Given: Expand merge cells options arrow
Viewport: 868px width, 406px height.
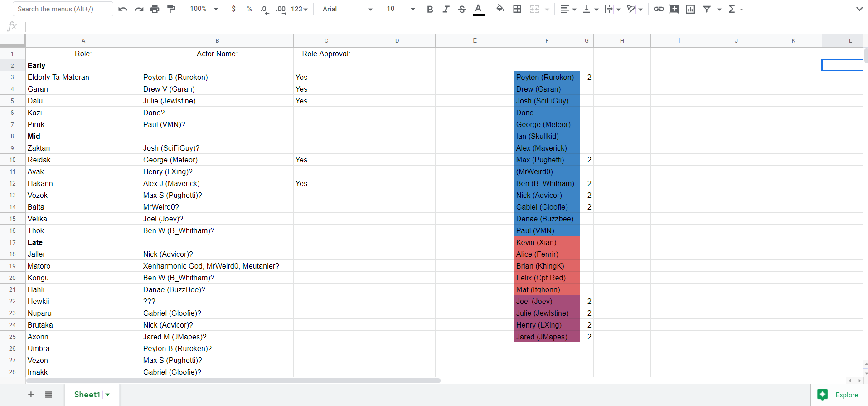Looking at the screenshot, I should click(x=547, y=9).
